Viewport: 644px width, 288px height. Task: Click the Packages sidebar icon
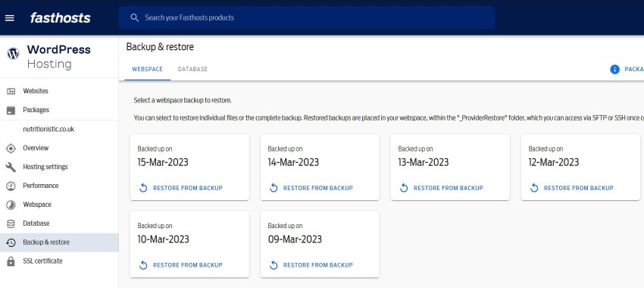pos(11,110)
